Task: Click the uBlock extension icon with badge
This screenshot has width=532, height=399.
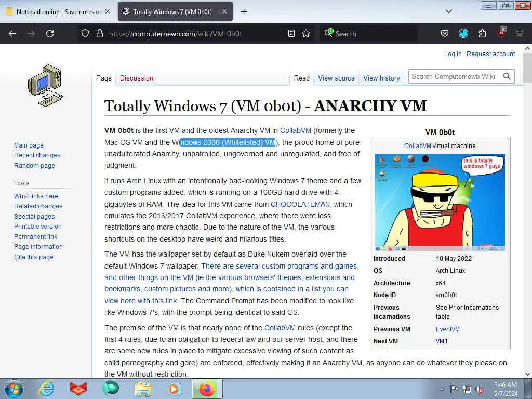Action: 501,33
